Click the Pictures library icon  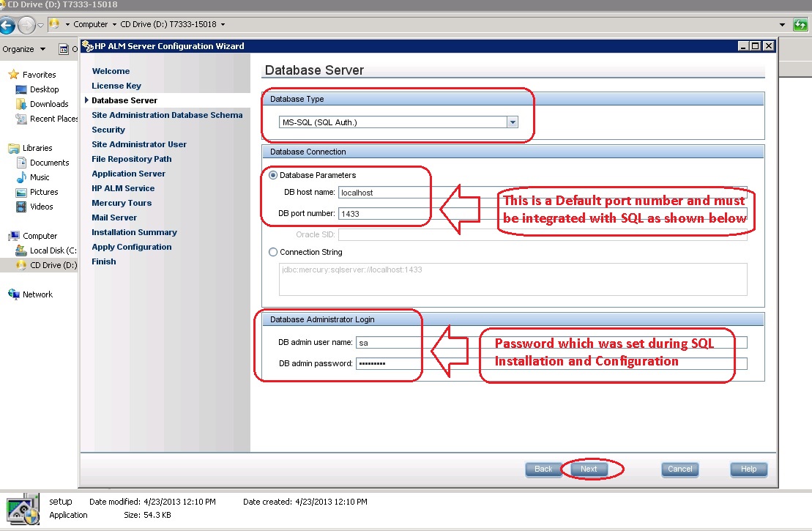tap(21, 192)
